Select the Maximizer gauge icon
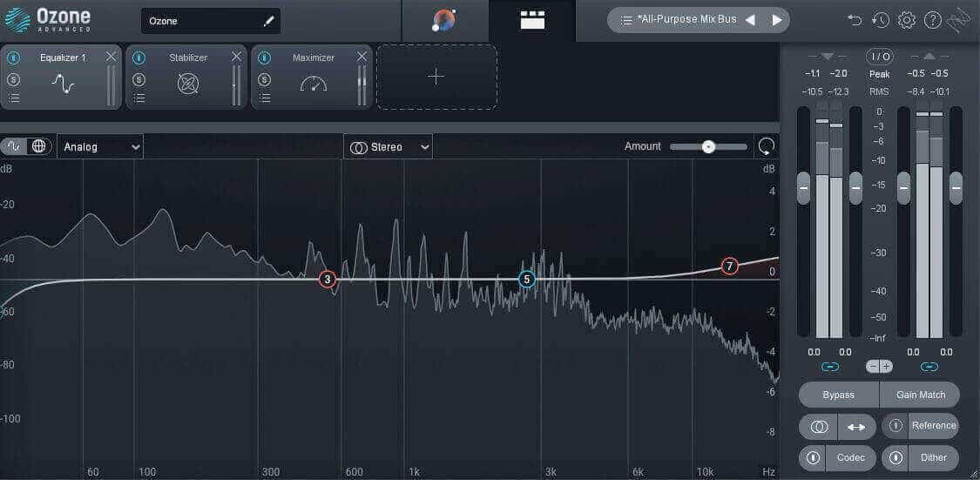 coord(313,84)
